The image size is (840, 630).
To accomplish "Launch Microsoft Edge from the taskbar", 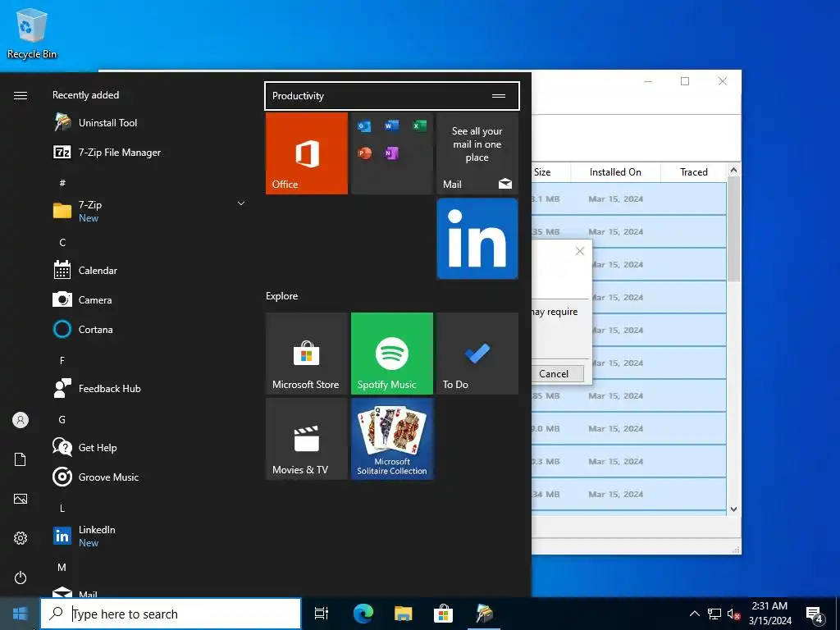I will click(363, 614).
